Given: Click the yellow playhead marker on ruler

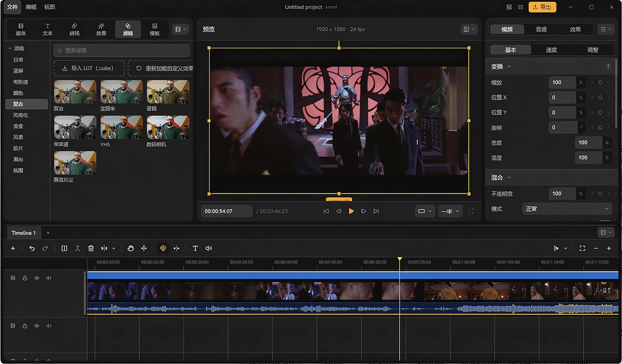Looking at the screenshot, I should (400, 259).
